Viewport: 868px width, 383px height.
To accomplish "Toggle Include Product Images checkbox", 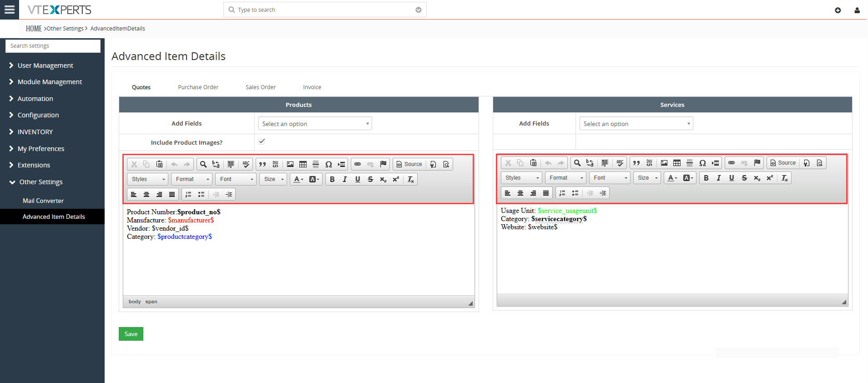I will click(262, 141).
